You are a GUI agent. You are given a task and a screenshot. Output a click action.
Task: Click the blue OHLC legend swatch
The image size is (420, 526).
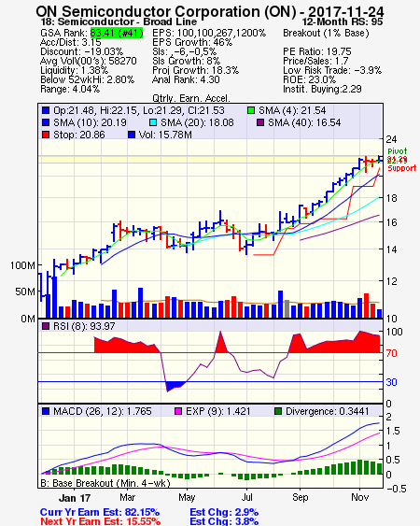coord(46,110)
